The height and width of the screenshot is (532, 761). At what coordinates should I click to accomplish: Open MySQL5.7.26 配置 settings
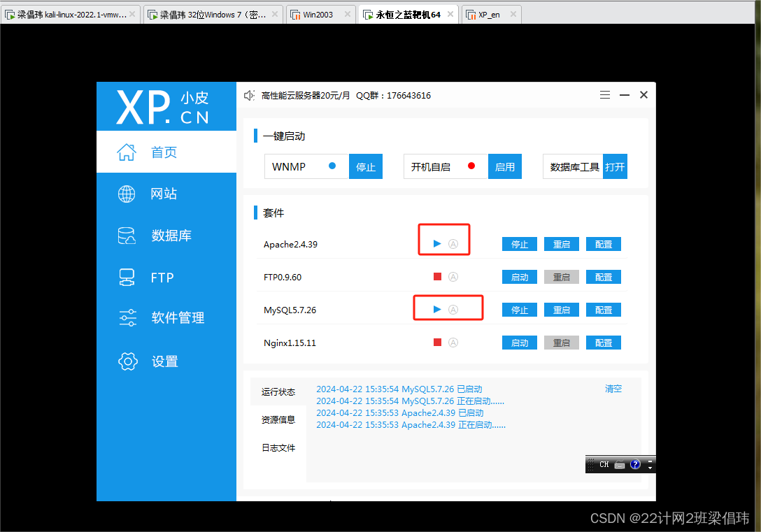pyautogui.click(x=603, y=310)
